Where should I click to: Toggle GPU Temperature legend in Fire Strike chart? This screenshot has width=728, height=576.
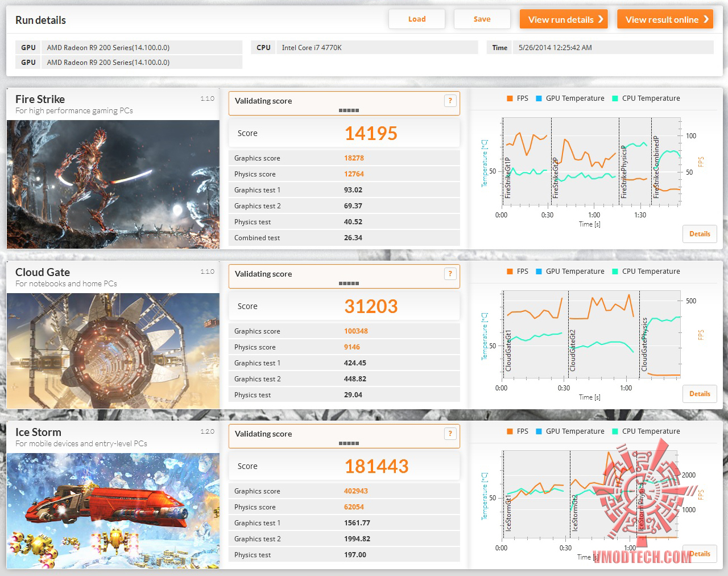coord(570,98)
